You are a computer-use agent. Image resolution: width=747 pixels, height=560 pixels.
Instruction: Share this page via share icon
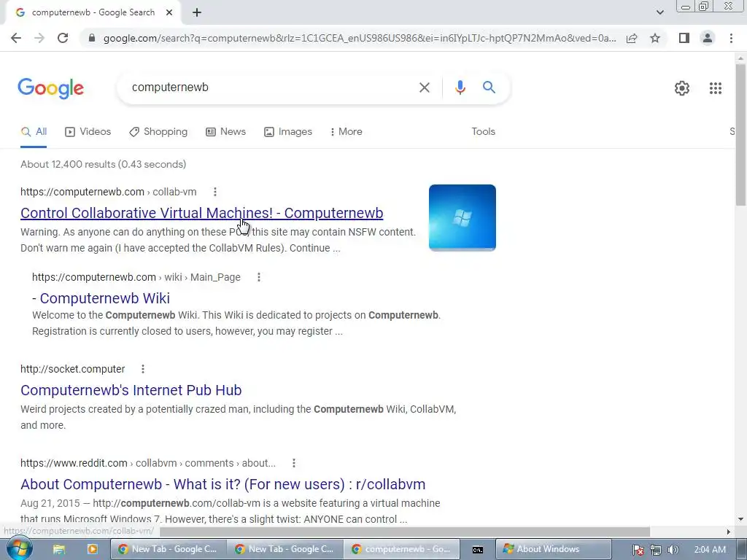coord(632,38)
